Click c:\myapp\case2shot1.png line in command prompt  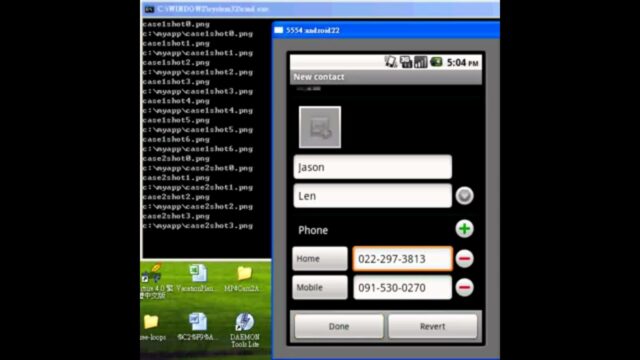coord(198,187)
